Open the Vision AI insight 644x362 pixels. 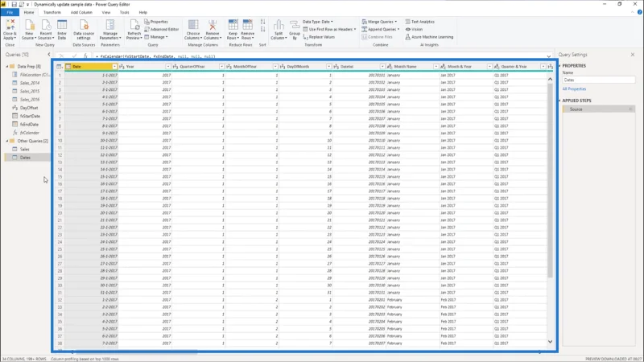(414, 29)
